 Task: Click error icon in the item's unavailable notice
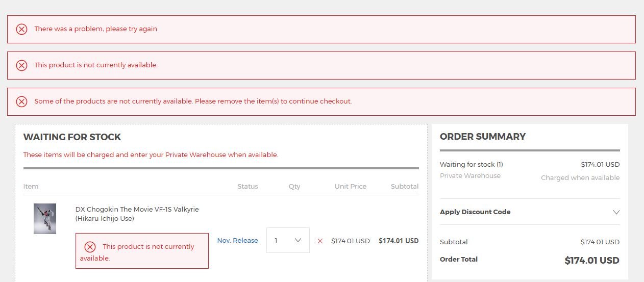pyautogui.click(x=90, y=247)
